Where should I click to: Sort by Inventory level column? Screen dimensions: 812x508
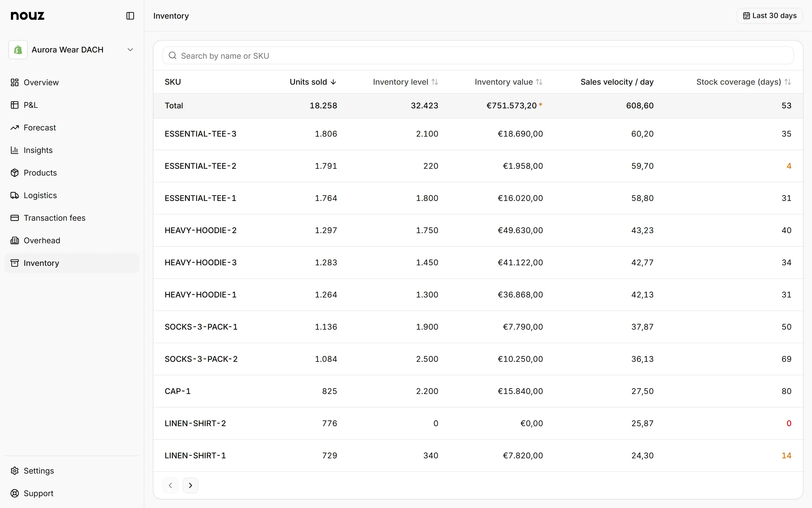[x=405, y=82]
